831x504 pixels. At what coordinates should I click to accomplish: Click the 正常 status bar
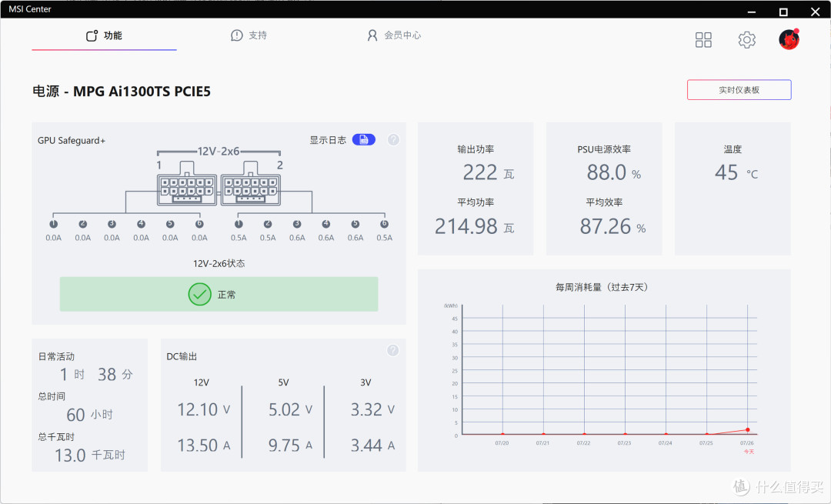coord(219,294)
